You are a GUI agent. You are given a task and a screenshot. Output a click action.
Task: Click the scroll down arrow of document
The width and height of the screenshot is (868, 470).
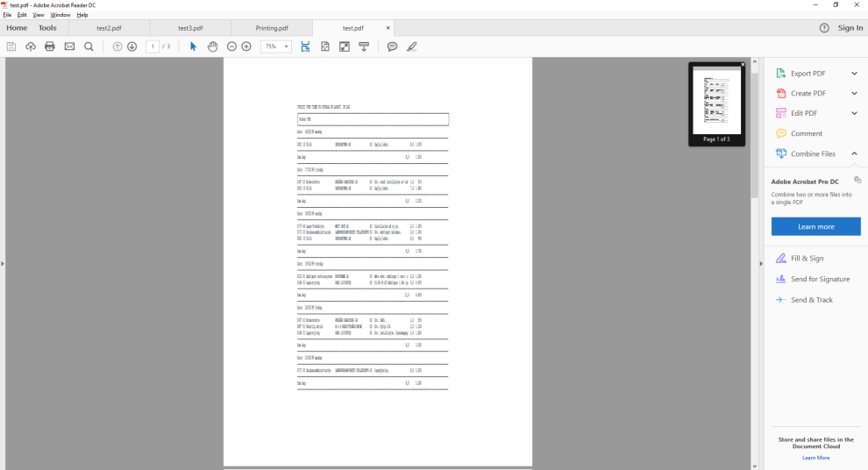tap(754, 466)
